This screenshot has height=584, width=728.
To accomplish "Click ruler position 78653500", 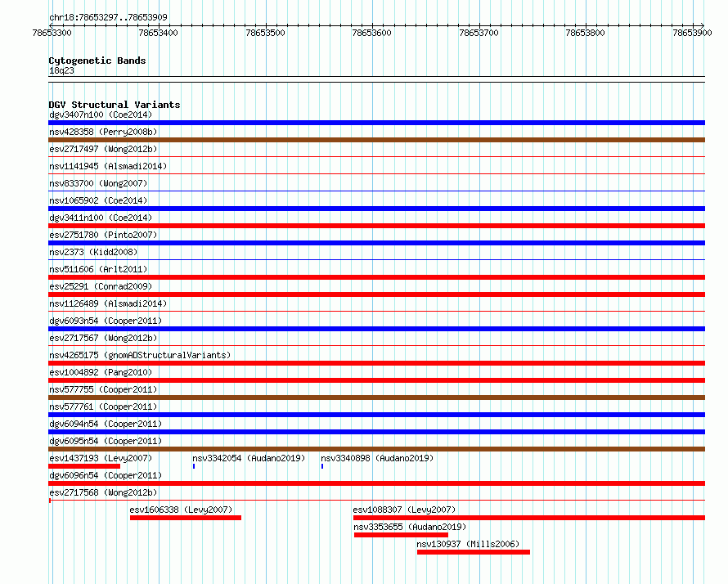I will point(265,33).
